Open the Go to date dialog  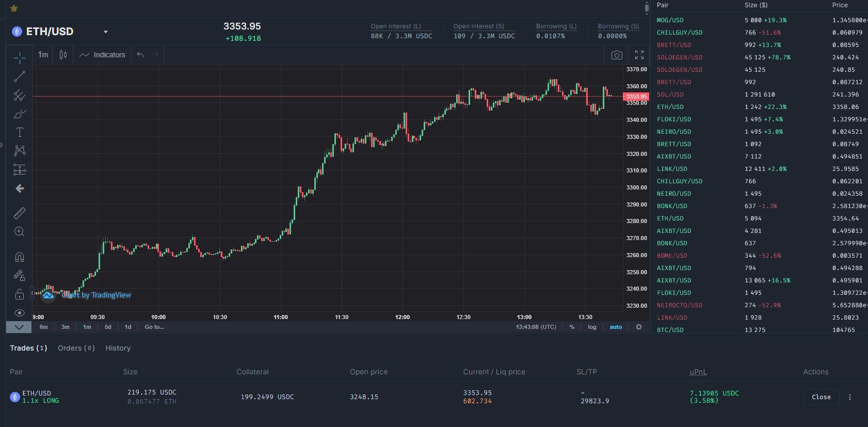[x=154, y=327]
